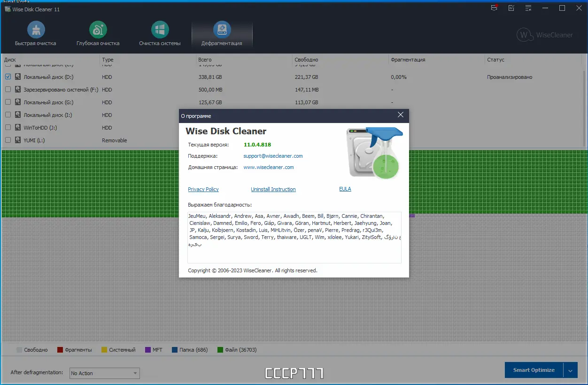Open the main menu lines icon
588x385 pixels.
click(x=528, y=8)
